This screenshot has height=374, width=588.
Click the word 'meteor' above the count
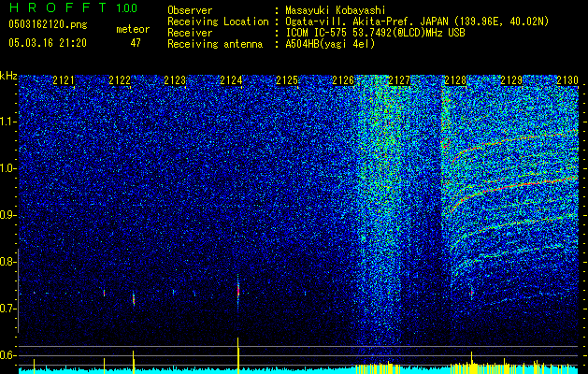[133, 29]
